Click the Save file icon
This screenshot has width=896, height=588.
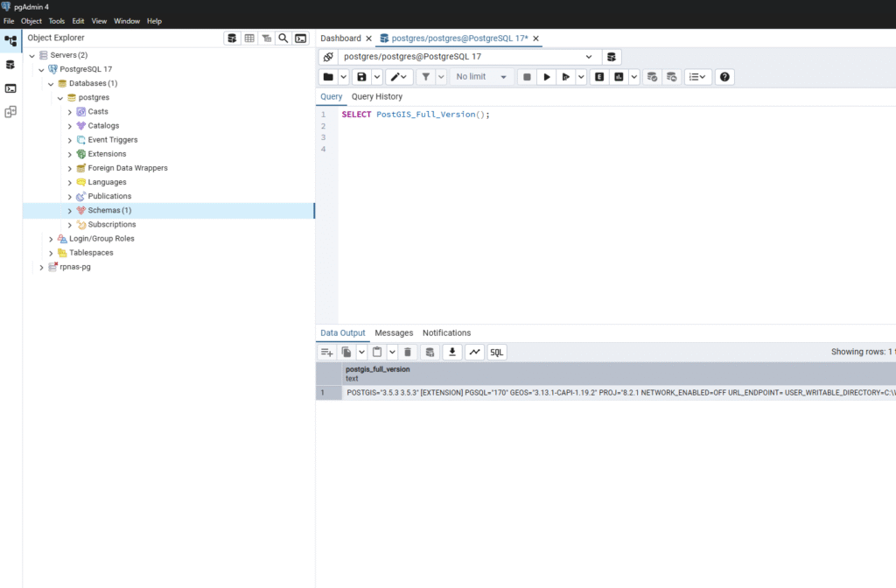click(x=361, y=77)
